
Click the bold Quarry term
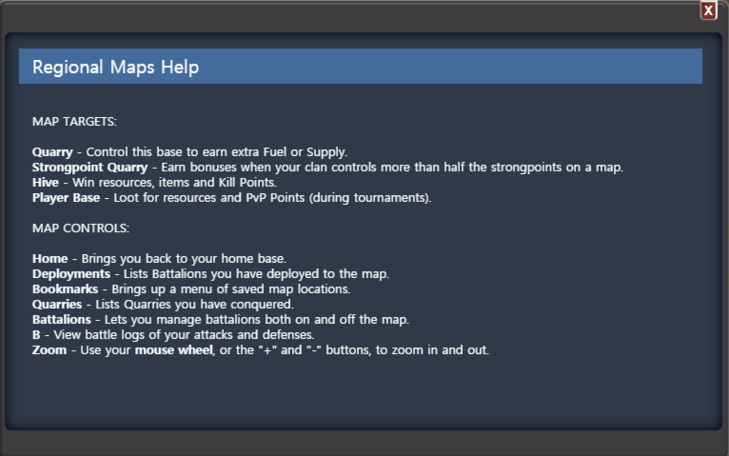(x=53, y=152)
